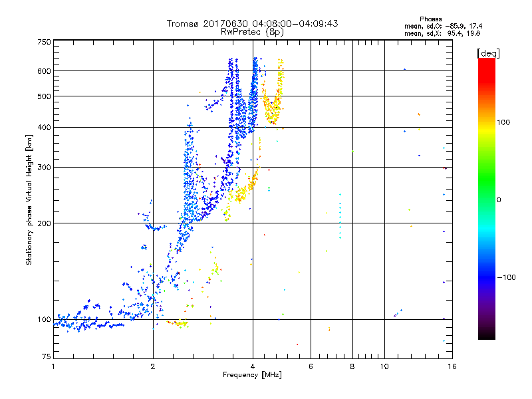Click the vertical cyan dot column near 7 MHz
This screenshot has width=532, height=399.
340,216
